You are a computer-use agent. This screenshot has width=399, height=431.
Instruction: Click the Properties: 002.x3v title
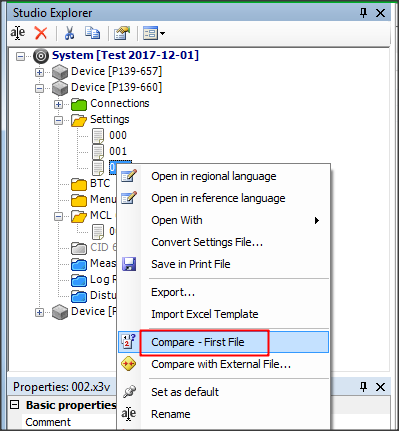coord(61,387)
